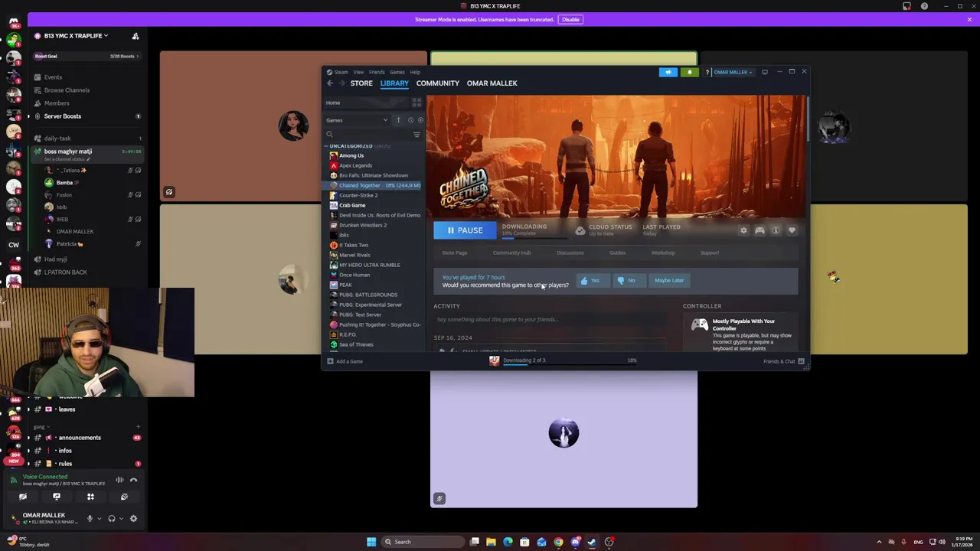Image resolution: width=980 pixels, height=551 pixels.
Task: Open weather widget on taskbar
Action: [x=28, y=542]
